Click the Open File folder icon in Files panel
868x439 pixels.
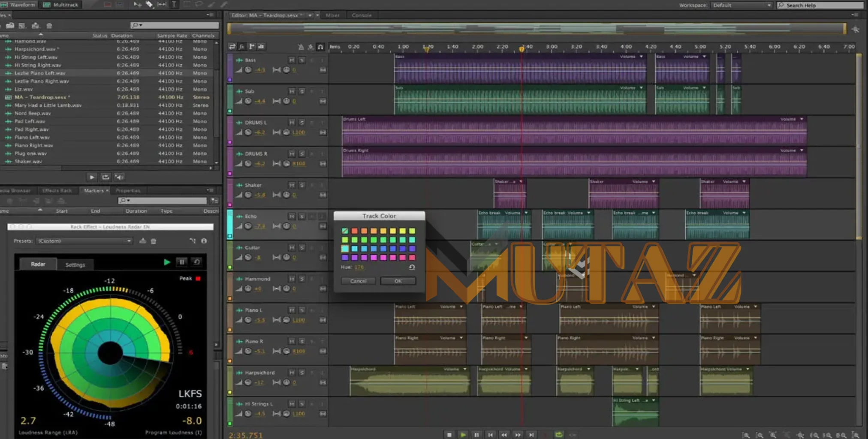tap(10, 26)
